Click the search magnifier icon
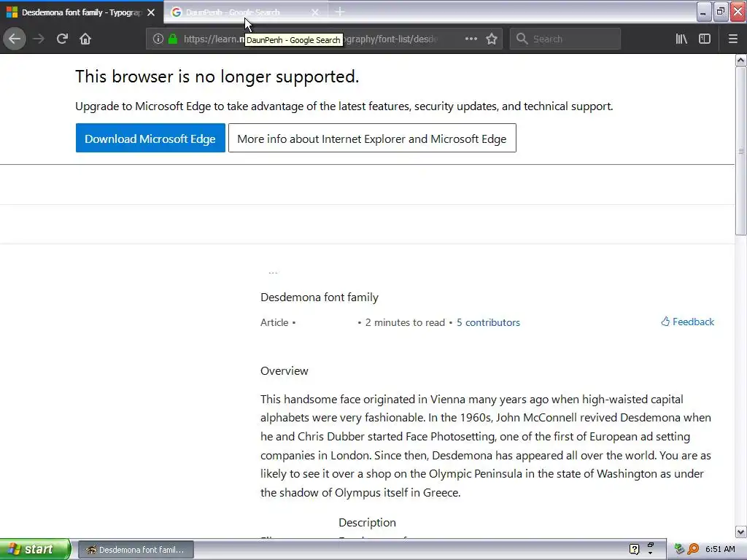The height and width of the screenshot is (560, 747). coord(522,39)
